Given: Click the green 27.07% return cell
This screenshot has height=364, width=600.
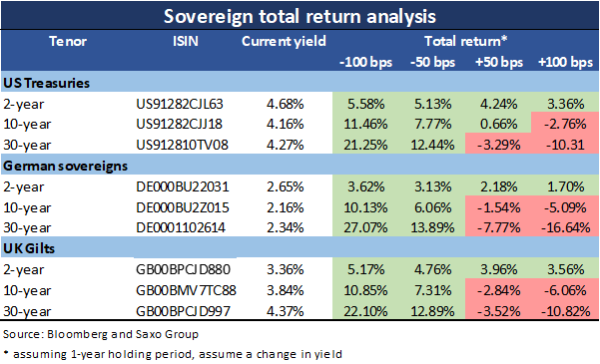Looking at the screenshot, I should coord(365,228).
